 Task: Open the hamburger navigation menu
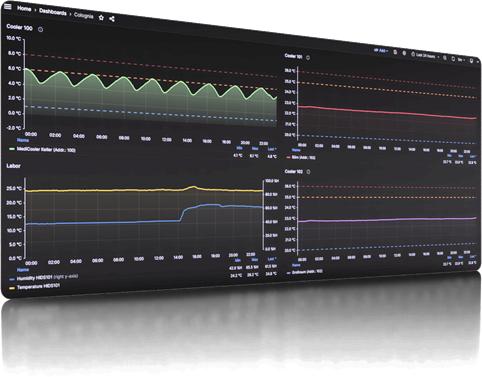[7, 6]
